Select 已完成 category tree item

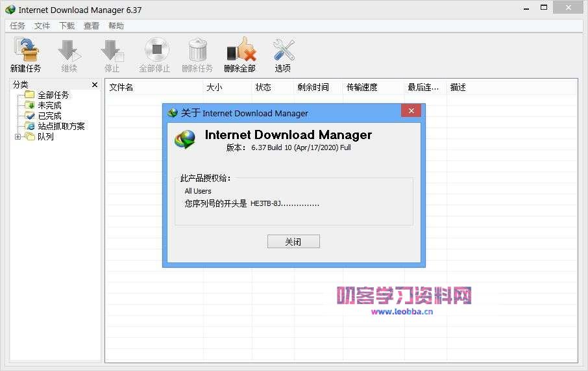pyautogui.click(x=49, y=116)
